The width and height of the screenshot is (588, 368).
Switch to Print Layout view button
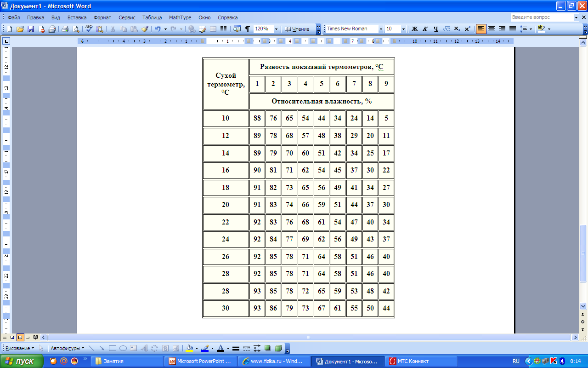pos(20,337)
